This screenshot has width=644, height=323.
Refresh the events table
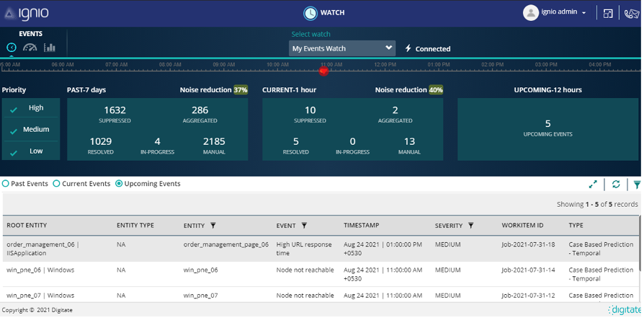616,185
